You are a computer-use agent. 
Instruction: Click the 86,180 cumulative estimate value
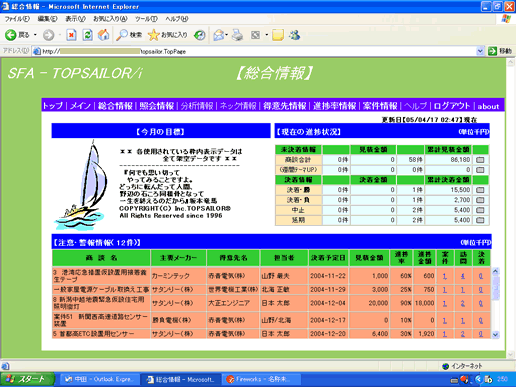pyautogui.click(x=460, y=160)
